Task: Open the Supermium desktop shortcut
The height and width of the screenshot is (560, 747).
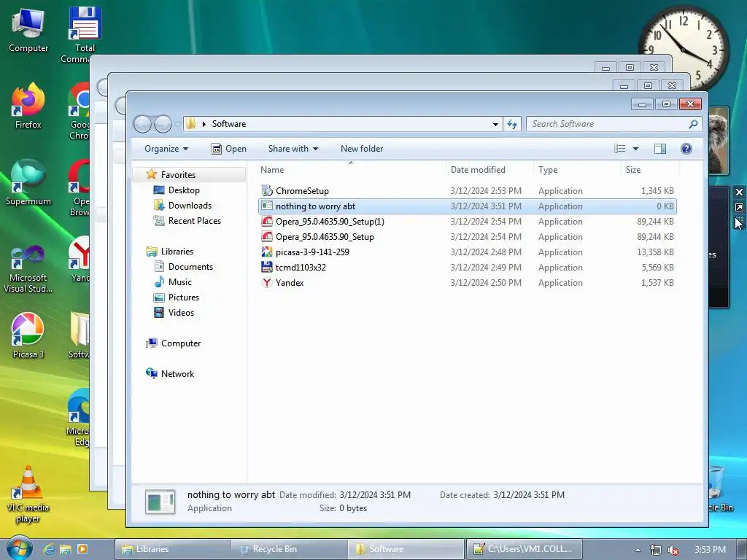Action: coord(28,183)
